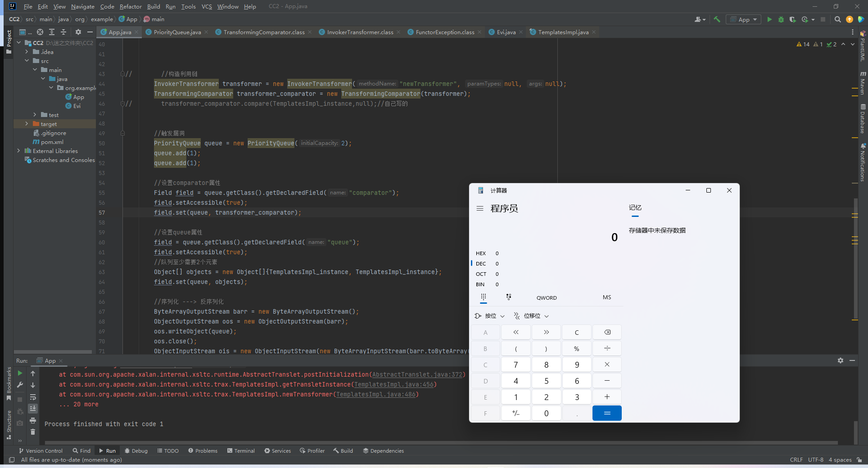Toggle scroll to end in Run console
Screen dimensions: 868x468
[33, 409]
